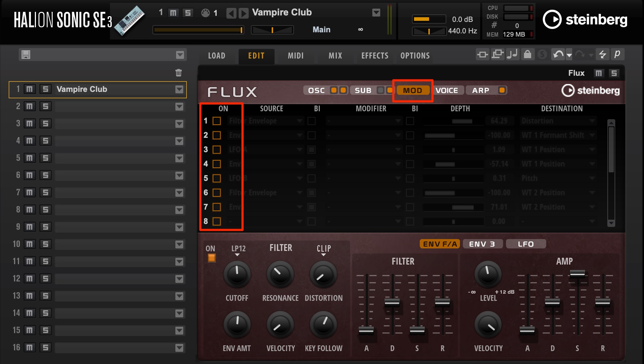Click the undo arrow icon
Screen dimensions: 644x364
[558, 55]
